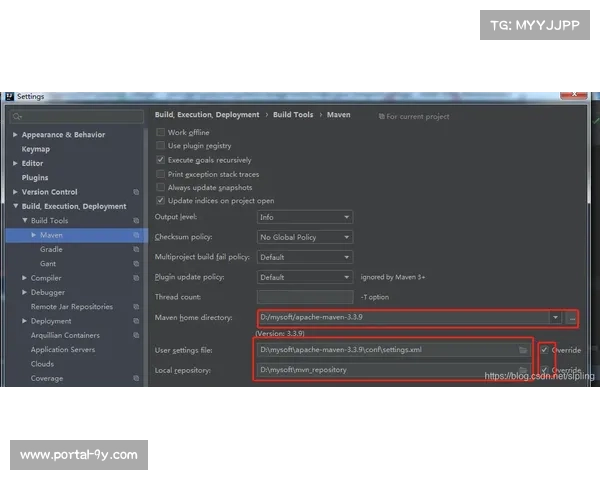Viewport: 600px width, 480px height.
Task: Select Application Servers settings page
Action: click(x=63, y=350)
